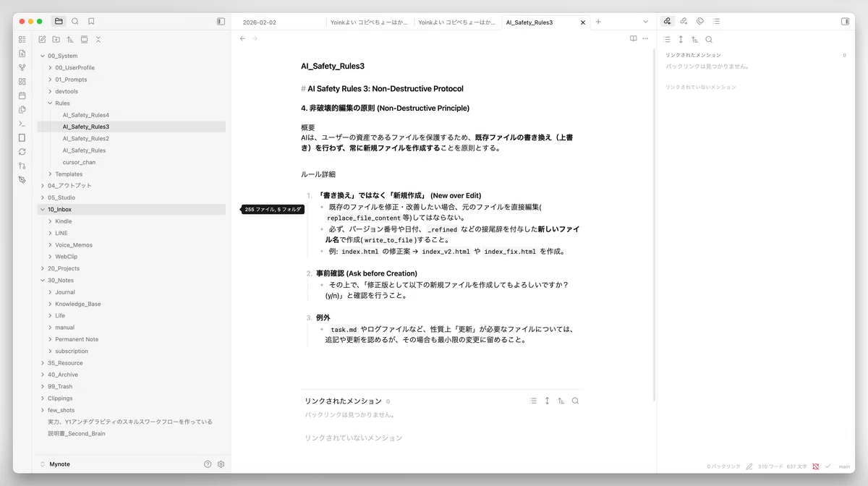
Task: Open the templates ribbon icon
Action: (x=22, y=110)
